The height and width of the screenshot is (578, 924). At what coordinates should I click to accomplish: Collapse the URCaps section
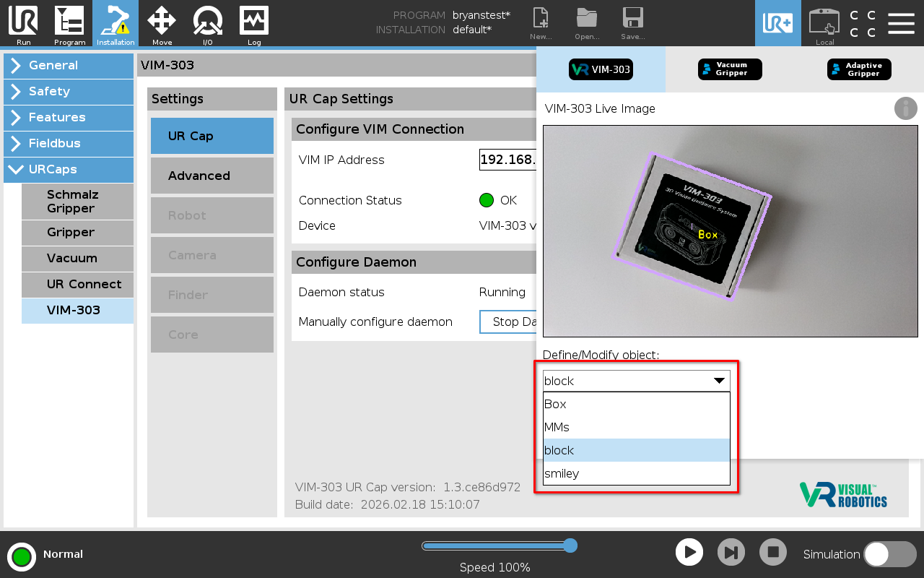69,170
